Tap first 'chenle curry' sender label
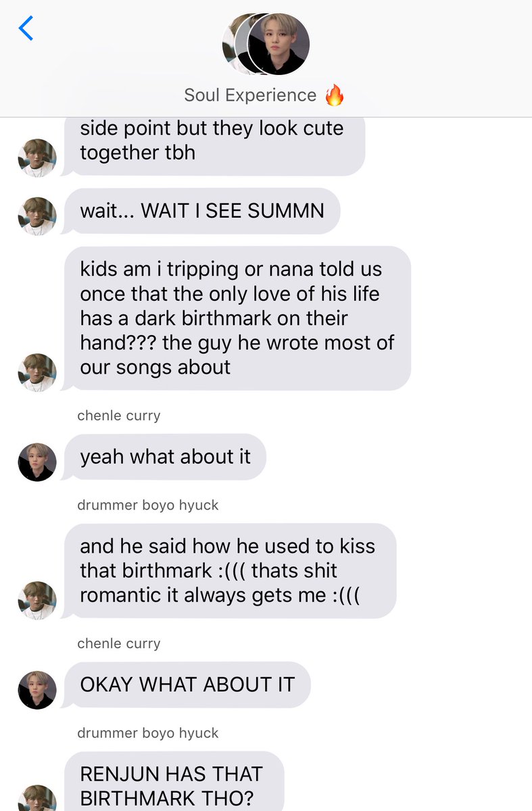Viewport: 532px width, 811px height. coord(119,416)
